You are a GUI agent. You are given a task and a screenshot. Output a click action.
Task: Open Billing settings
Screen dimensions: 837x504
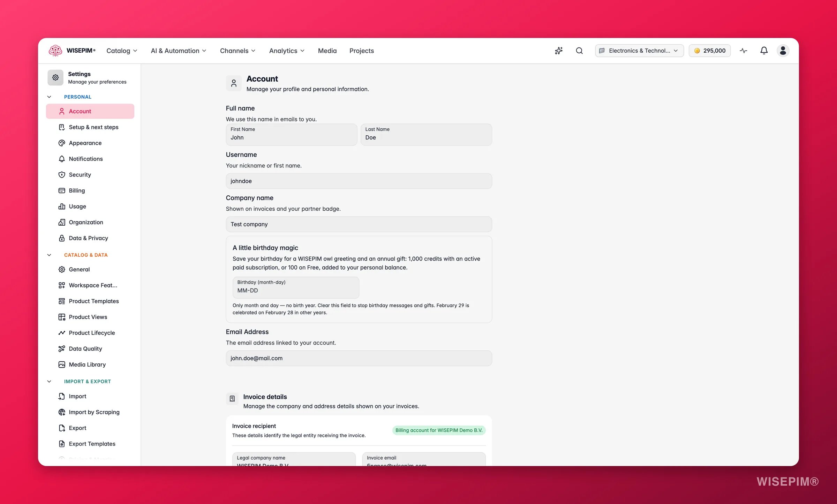pyautogui.click(x=90, y=190)
